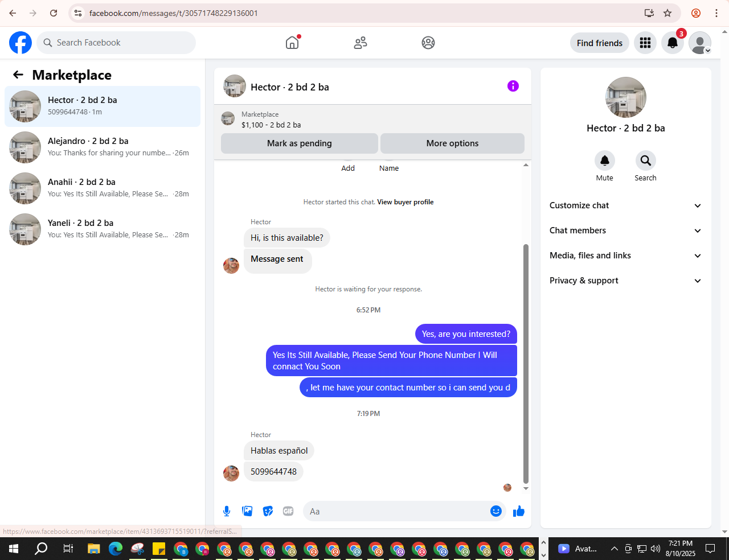Open Task View on taskbar
This screenshot has width=729, height=560.
68,549
